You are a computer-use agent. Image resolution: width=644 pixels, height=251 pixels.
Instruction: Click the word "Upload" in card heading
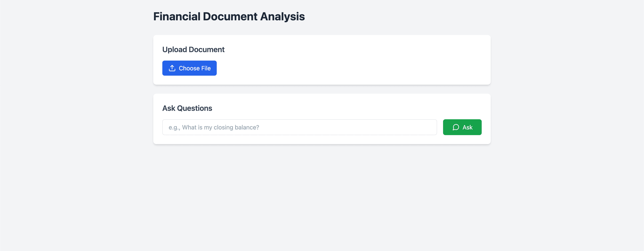coord(175,49)
